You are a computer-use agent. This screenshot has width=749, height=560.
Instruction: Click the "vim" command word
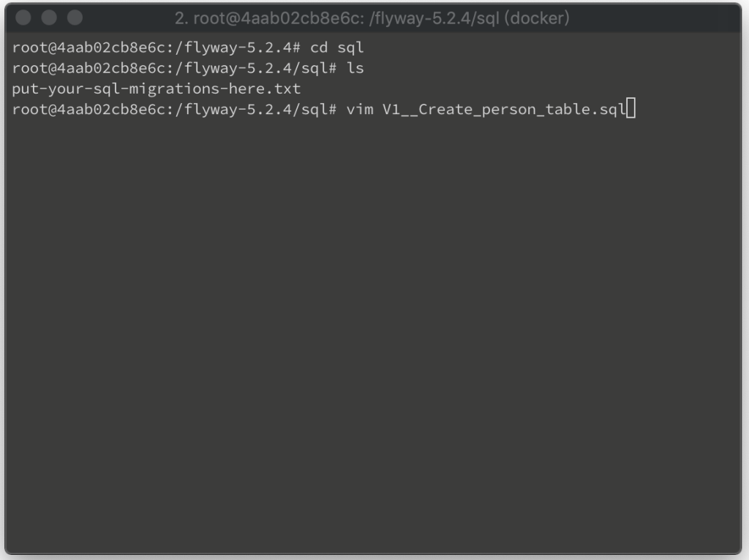coord(360,110)
